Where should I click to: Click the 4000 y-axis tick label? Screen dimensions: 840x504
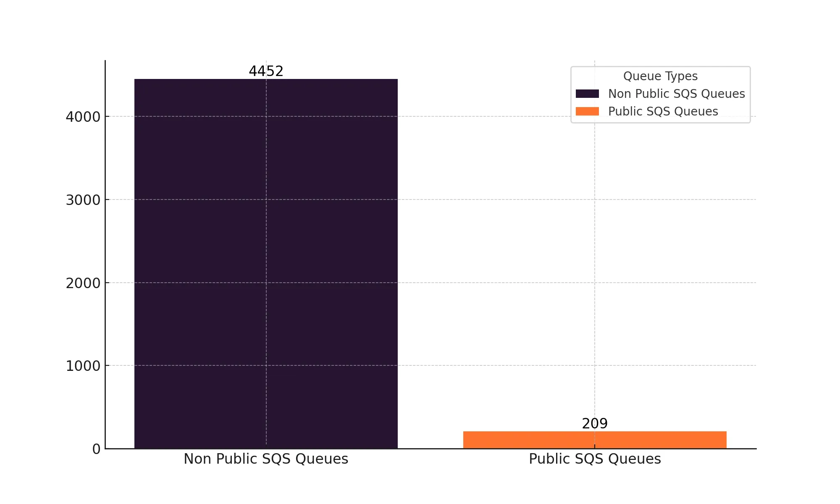[83, 117]
